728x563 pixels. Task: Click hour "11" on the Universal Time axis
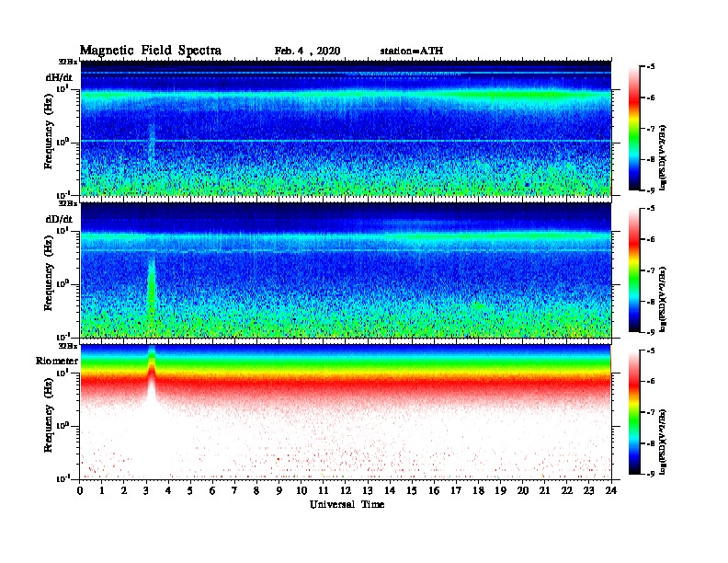(x=324, y=490)
